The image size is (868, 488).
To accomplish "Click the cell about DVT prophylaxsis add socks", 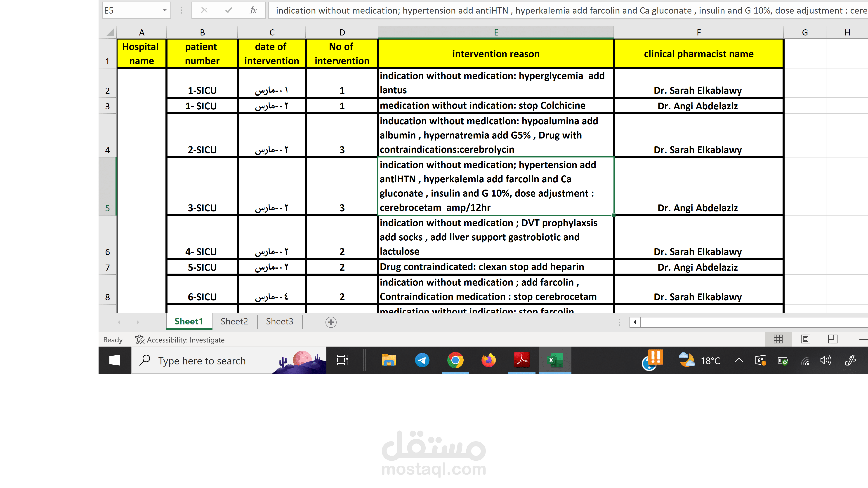I will (x=496, y=237).
